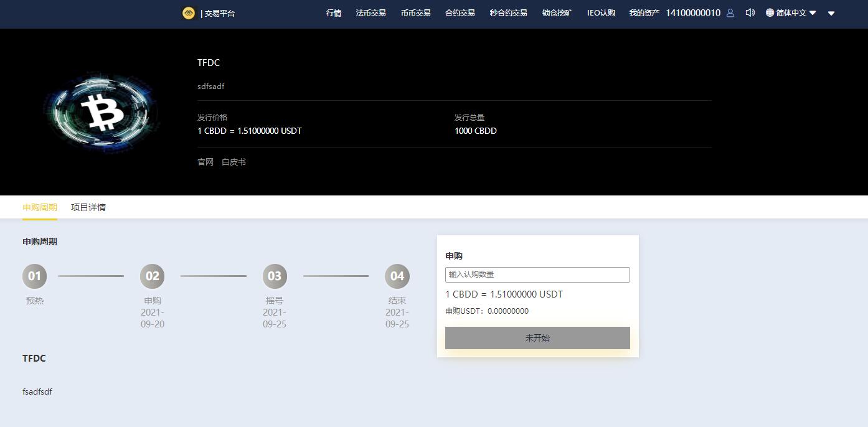Click the 未开始 subscription button
This screenshot has width=868, height=427.
pos(537,338)
